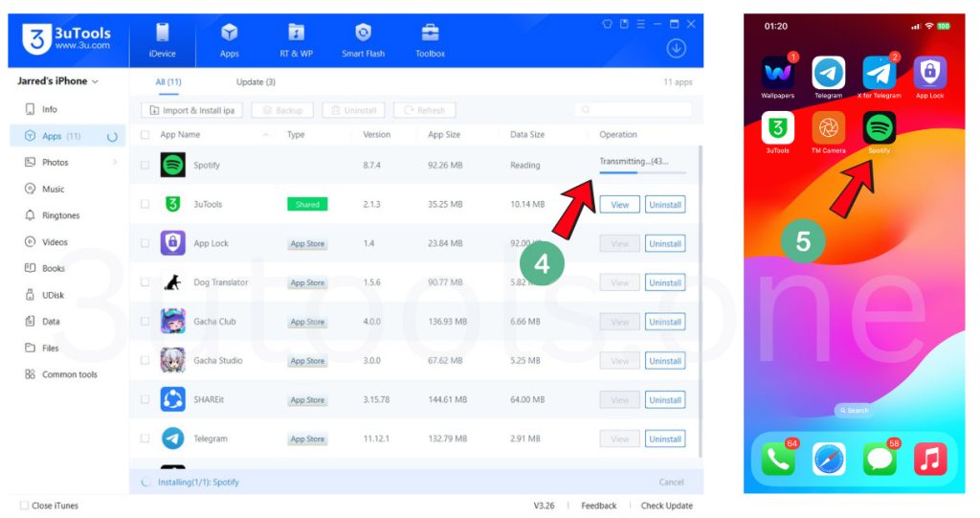Select Apps (11) in the sidebar
980x518 pixels.
[x=68, y=136]
